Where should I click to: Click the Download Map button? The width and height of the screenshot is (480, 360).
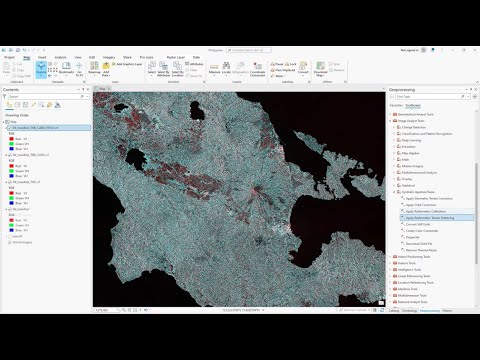[320, 69]
